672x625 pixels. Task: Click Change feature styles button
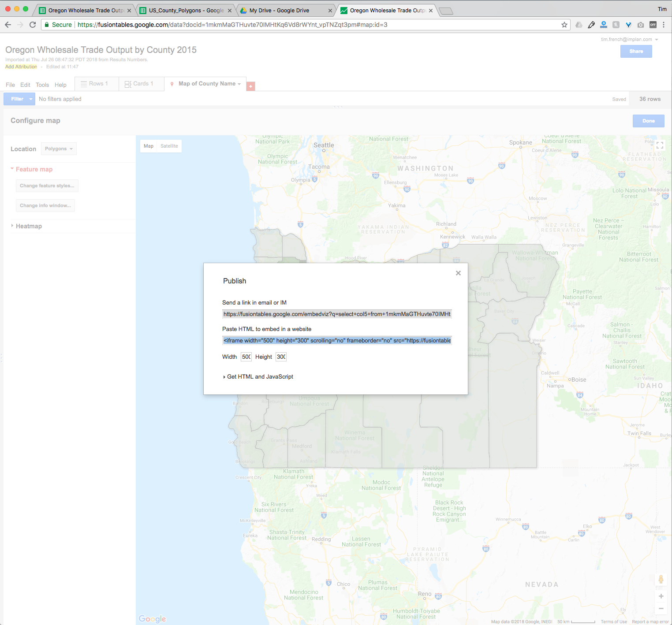(47, 186)
